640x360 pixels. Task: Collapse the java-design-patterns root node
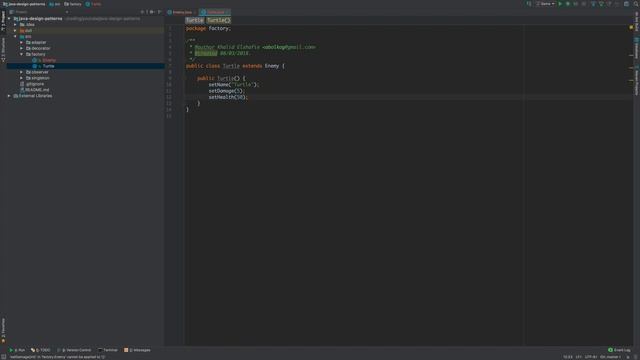(9, 19)
